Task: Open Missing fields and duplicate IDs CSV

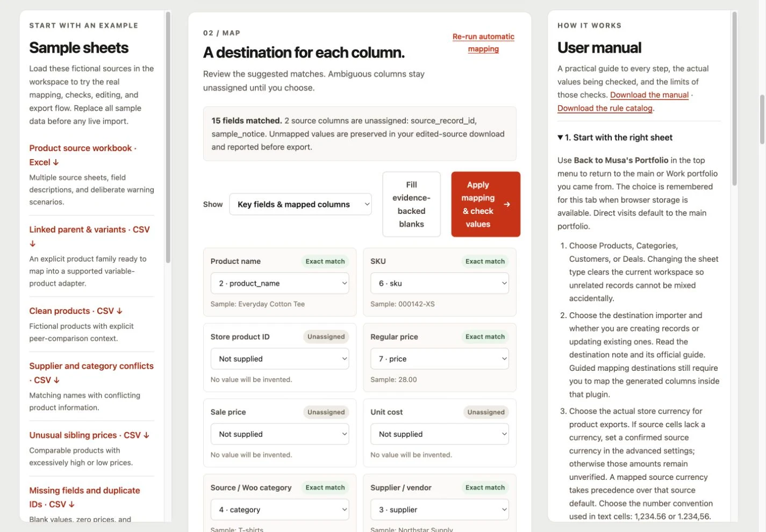Action: [84, 497]
